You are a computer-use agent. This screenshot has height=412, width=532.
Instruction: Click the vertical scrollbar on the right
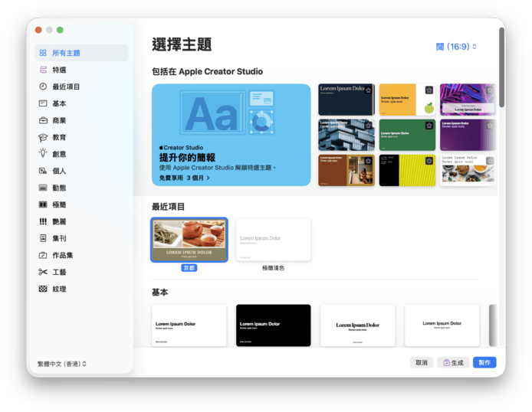501,69
